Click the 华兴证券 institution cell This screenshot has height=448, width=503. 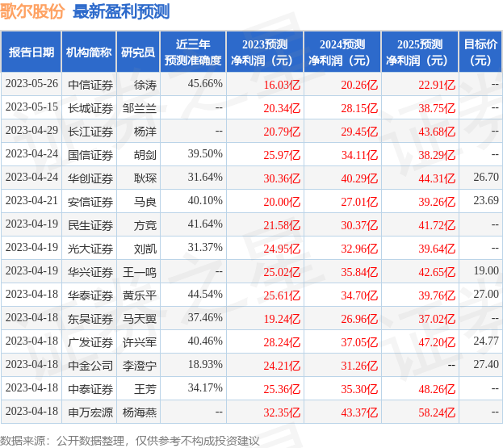(90, 272)
